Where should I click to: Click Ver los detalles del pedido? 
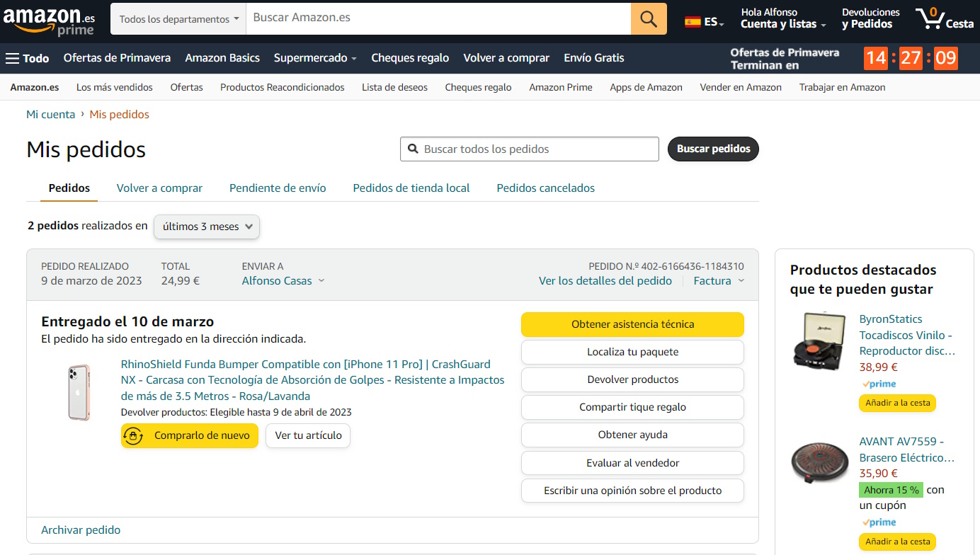coord(605,280)
